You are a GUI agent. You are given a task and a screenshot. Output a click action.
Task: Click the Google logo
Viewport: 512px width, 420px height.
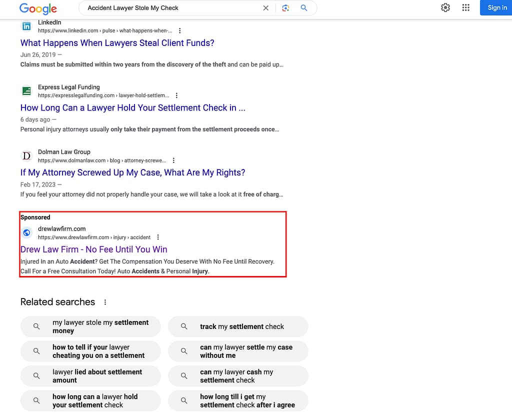tap(38, 8)
